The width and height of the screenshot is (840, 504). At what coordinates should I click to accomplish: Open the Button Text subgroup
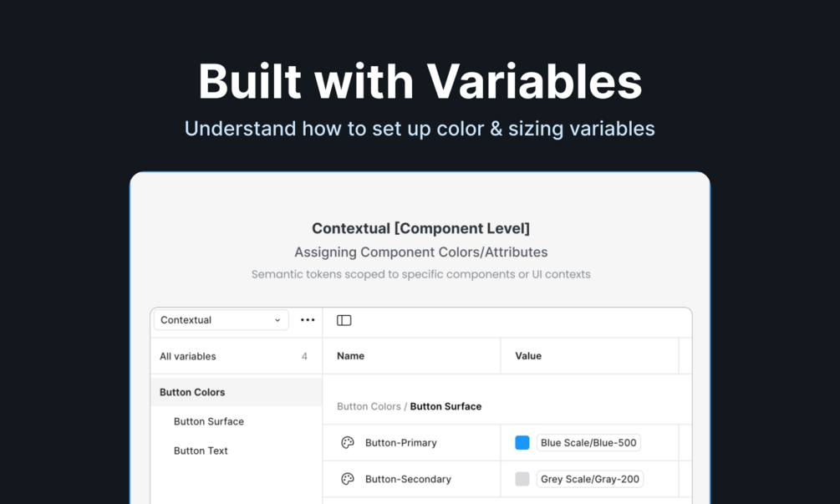click(201, 451)
